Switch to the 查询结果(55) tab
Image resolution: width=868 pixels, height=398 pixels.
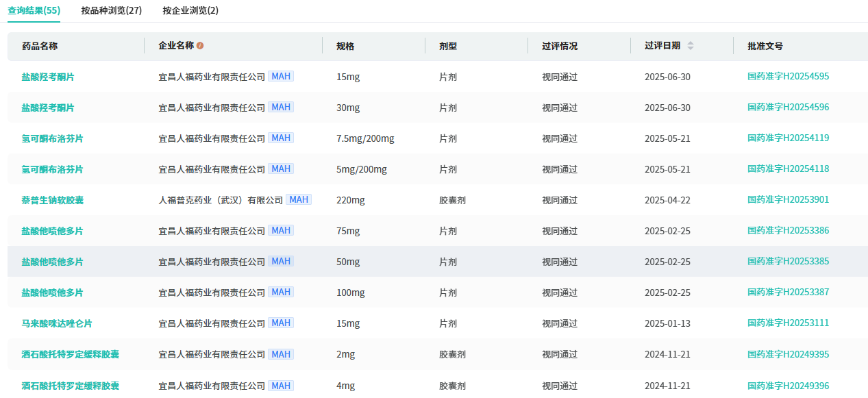coord(34,10)
